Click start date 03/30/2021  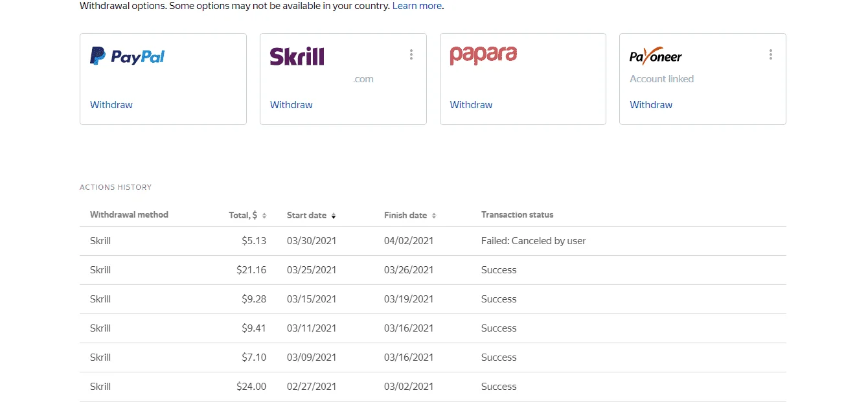312,241
